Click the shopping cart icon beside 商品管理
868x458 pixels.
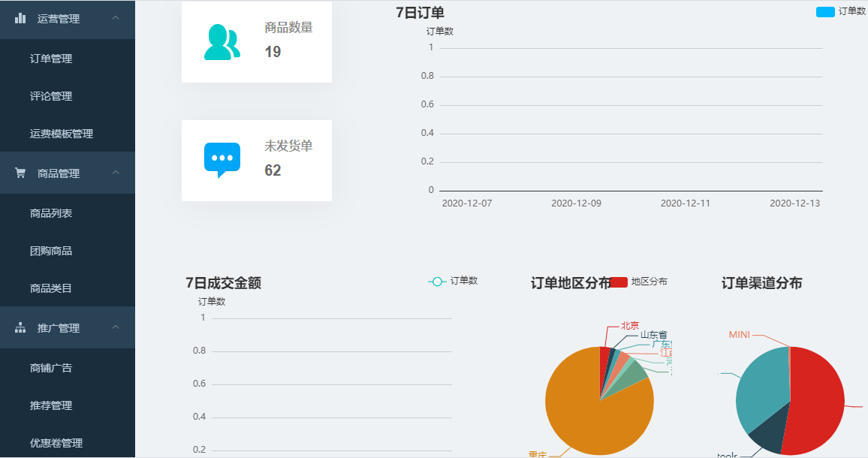click(20, 173)
